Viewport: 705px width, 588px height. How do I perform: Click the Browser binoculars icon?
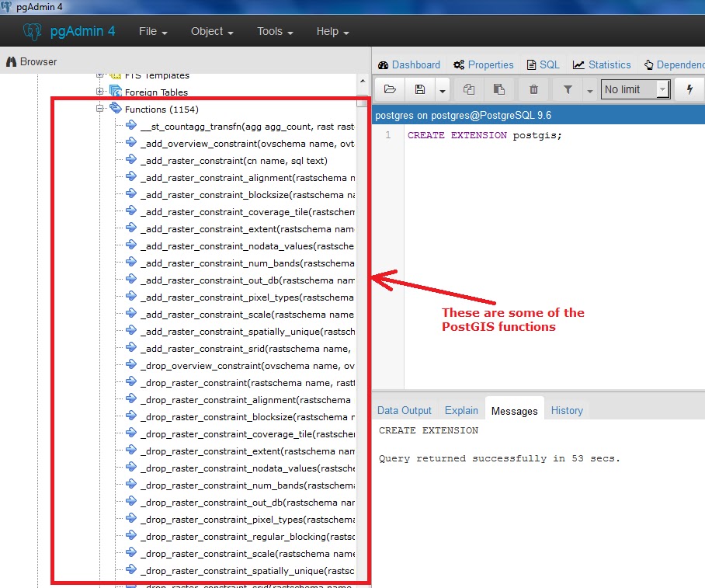[11, 61]
